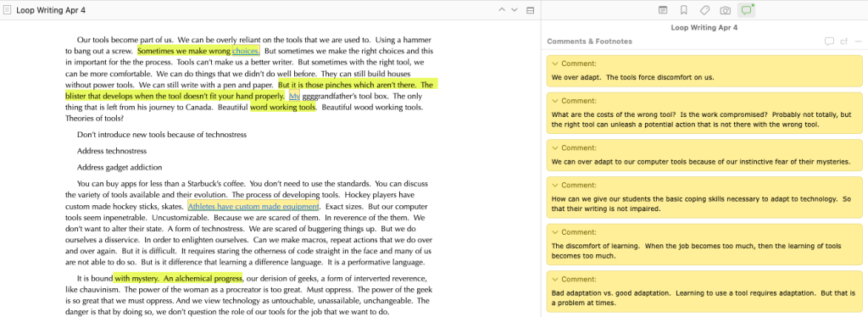Screen dimensions: 868x317
Task: Click highlighted text 'Sometimes we make wrong'
Action: (x=184, y=51)
